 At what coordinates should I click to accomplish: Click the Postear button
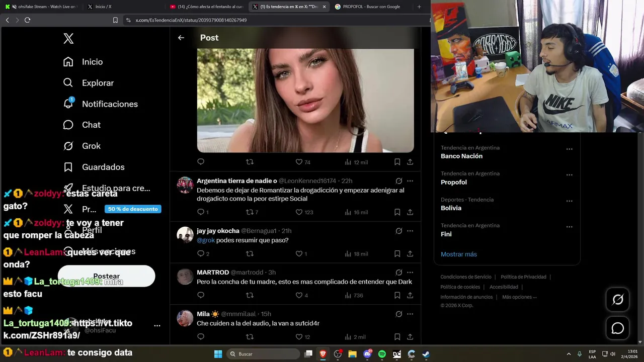point(106,276)
